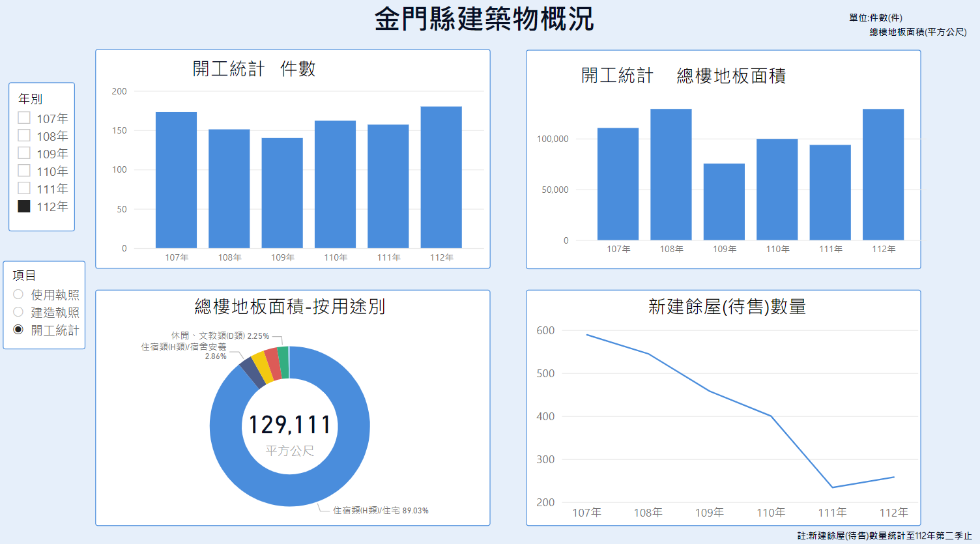Click the footnote about 新建餘屋 statistics
980x544 pixels.
click(x=885, y=536)
